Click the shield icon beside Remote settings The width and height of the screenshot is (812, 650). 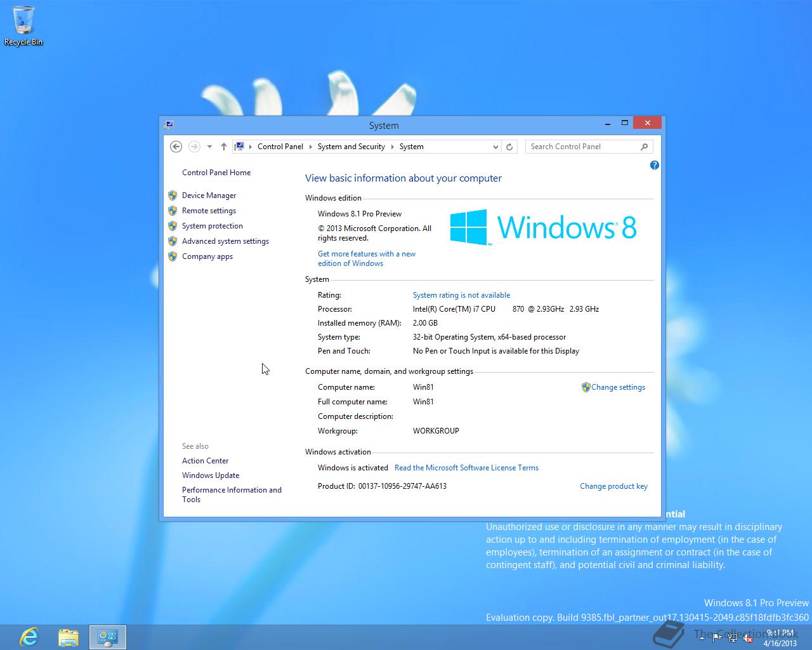coord(173,211)
